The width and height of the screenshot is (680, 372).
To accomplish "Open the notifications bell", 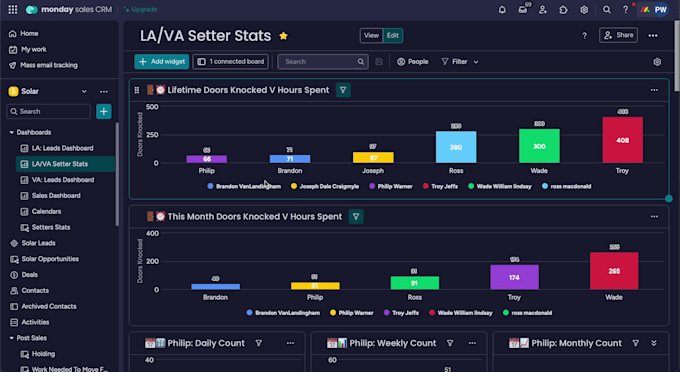I will tap(502, 10).
